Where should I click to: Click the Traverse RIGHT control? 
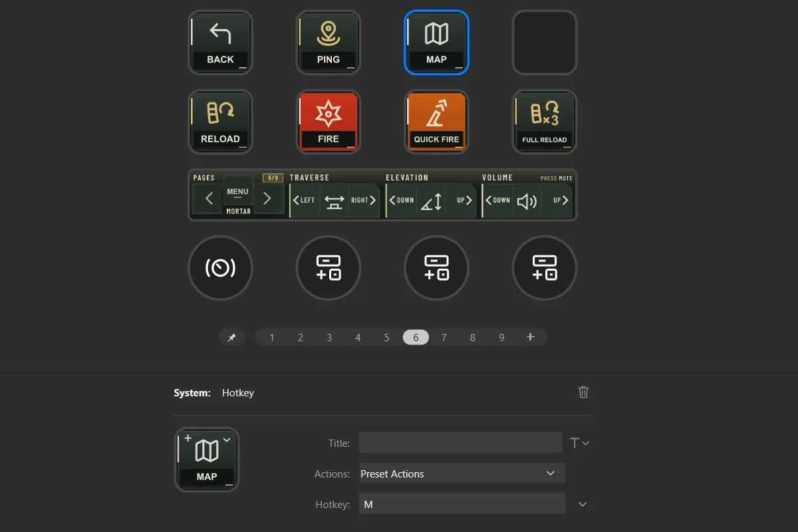click(363, 200)
